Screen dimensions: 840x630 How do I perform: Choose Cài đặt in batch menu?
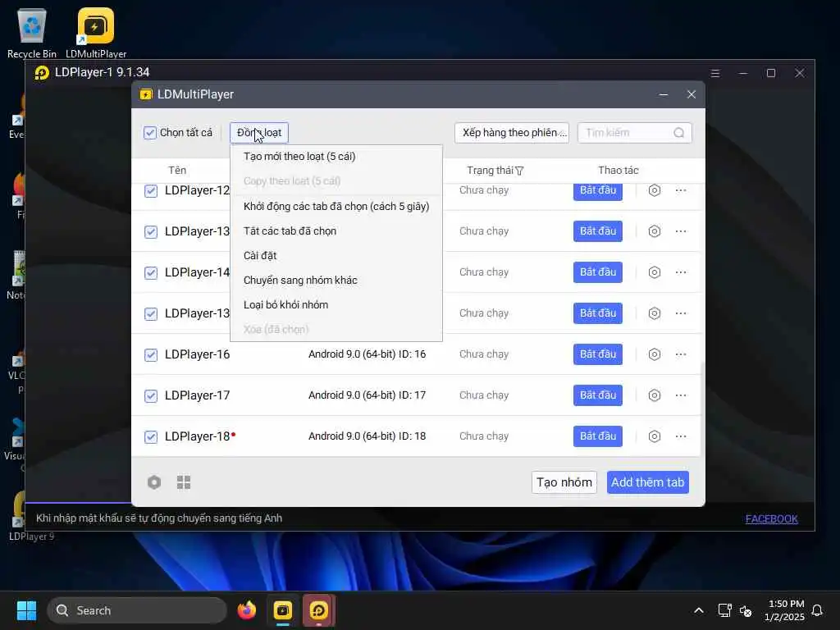pos(336,256)
